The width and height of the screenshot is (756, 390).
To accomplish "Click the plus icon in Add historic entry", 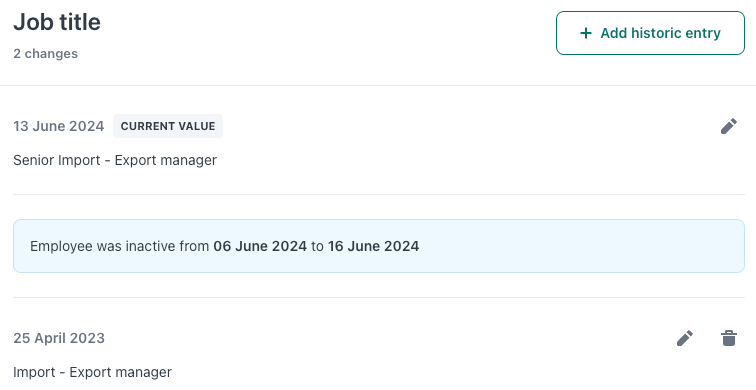I will (x=586, y=33).
